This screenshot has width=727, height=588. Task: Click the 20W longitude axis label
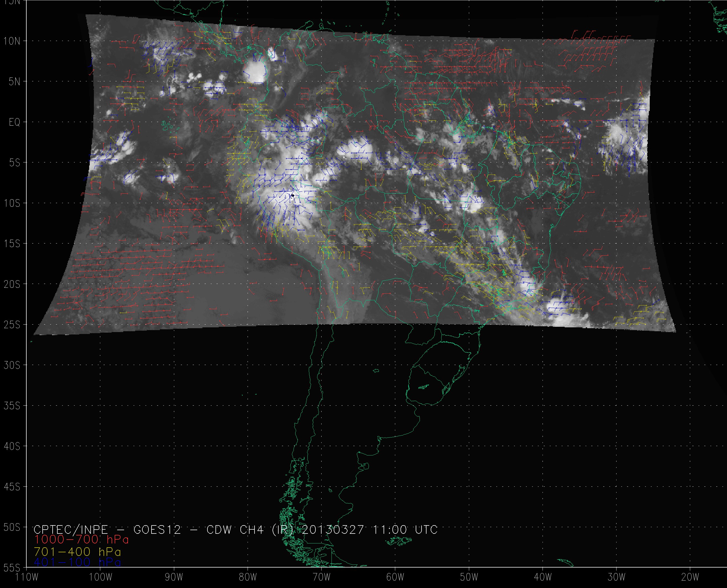click(x=690, y=577)
